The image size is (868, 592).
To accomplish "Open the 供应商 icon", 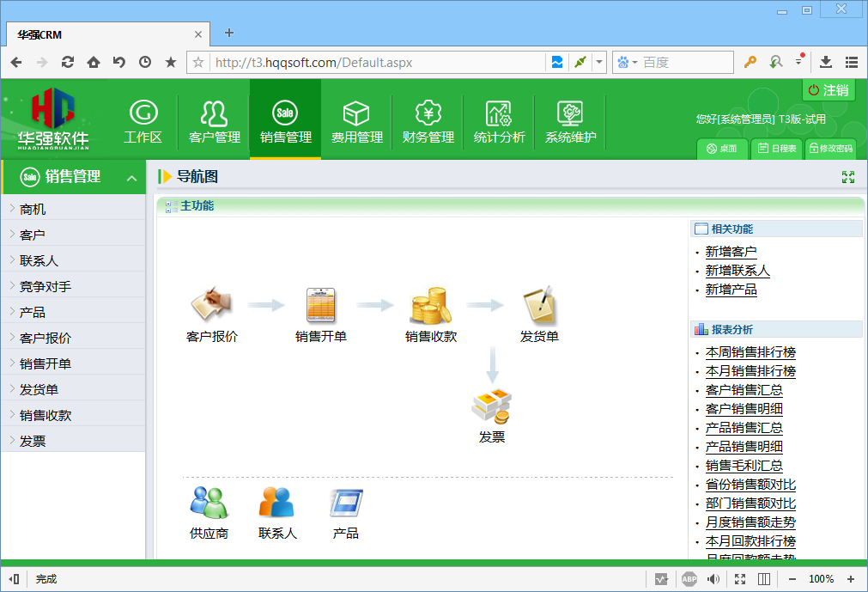I will click(209, 503).
